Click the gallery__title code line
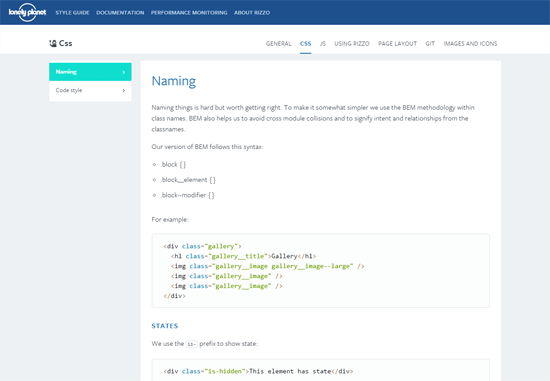 (244, 256)
